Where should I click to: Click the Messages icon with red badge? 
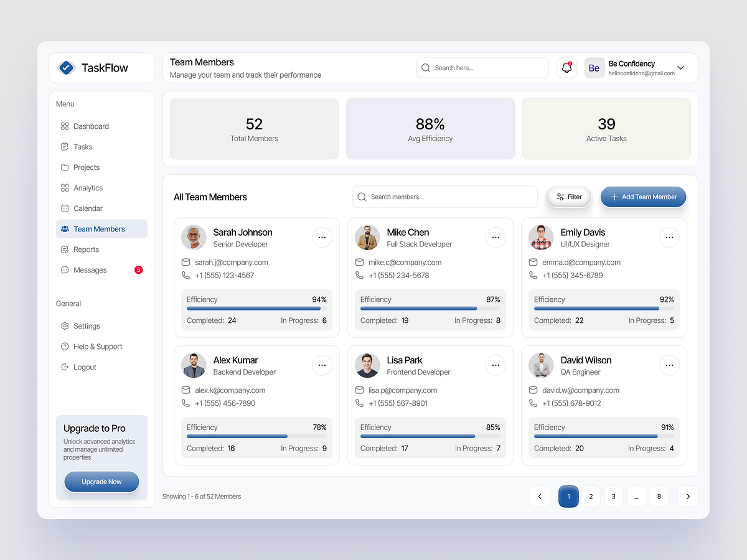tap(65, 269)
